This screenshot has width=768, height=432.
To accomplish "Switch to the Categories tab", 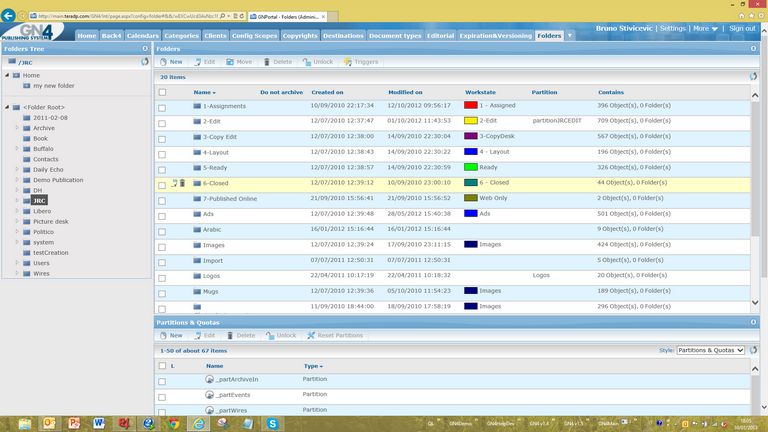I will [x=181, y=35].
